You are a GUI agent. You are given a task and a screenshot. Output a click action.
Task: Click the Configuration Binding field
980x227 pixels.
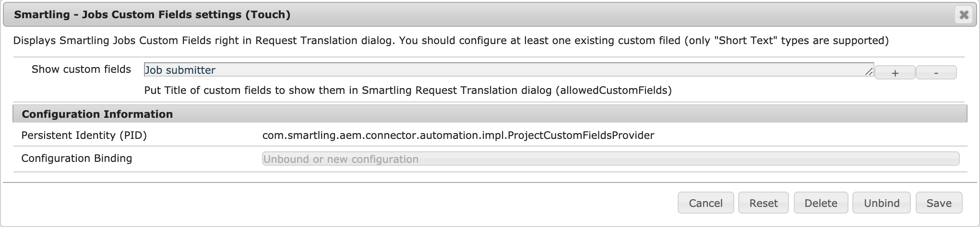coord(610,159)
